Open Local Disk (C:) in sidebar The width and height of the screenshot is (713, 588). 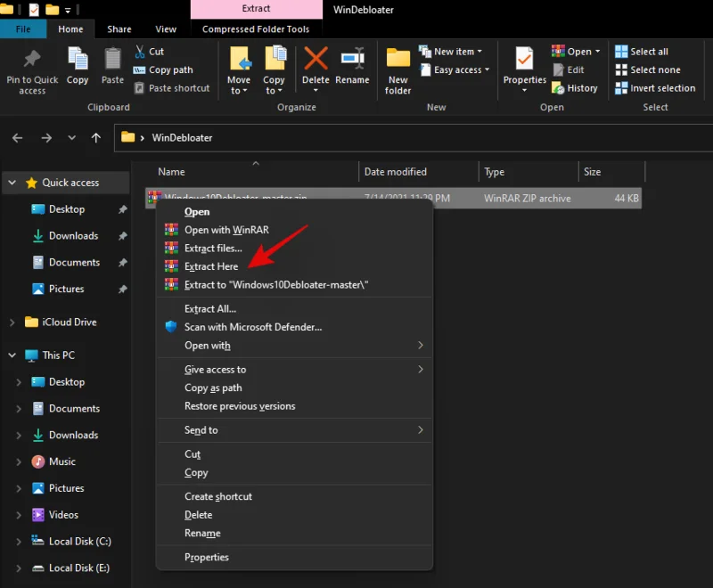79,542
